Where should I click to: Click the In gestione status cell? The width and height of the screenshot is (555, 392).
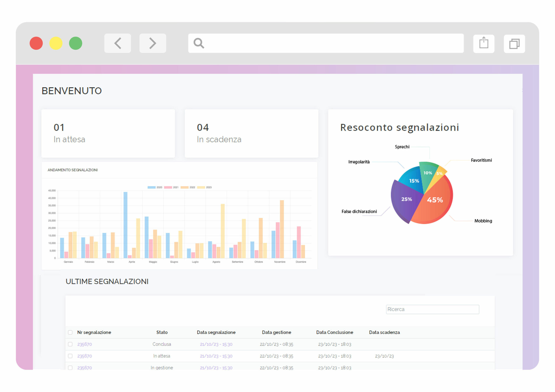coord(162,368)
